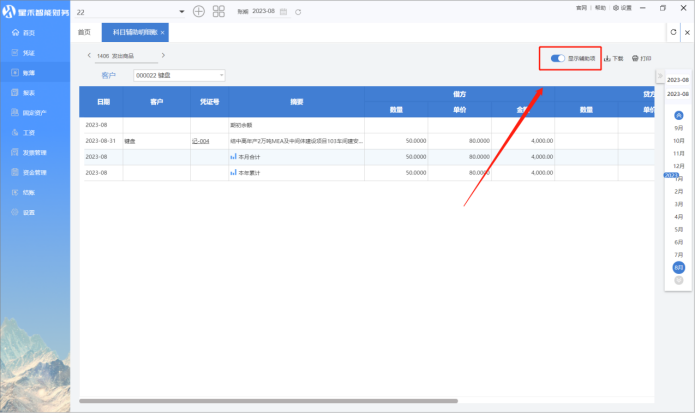Go to next account using right chevron

point(163,56)
